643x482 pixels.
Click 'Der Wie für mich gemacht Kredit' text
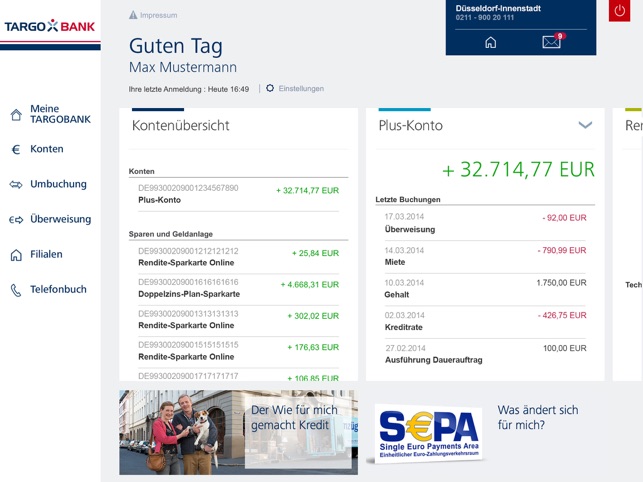coord(294,417)
